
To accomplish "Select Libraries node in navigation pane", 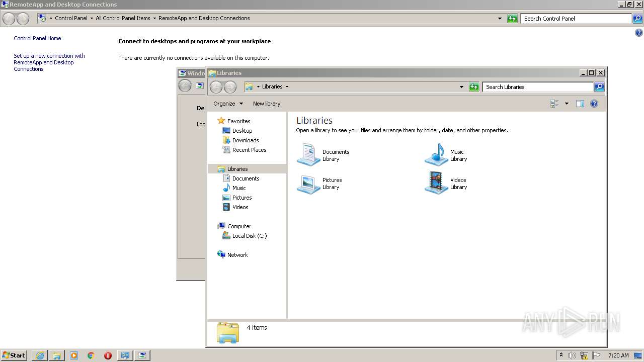I will click(x=247, y=169).
